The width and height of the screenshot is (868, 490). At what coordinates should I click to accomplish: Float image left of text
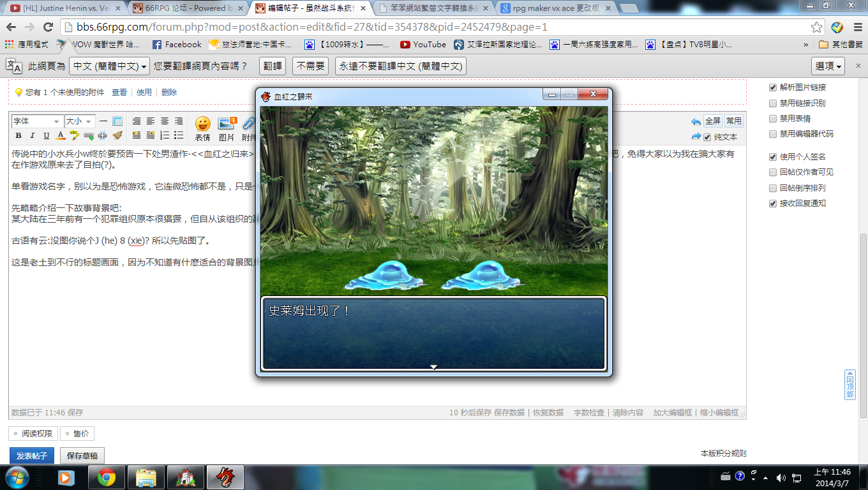click(137, 135)
